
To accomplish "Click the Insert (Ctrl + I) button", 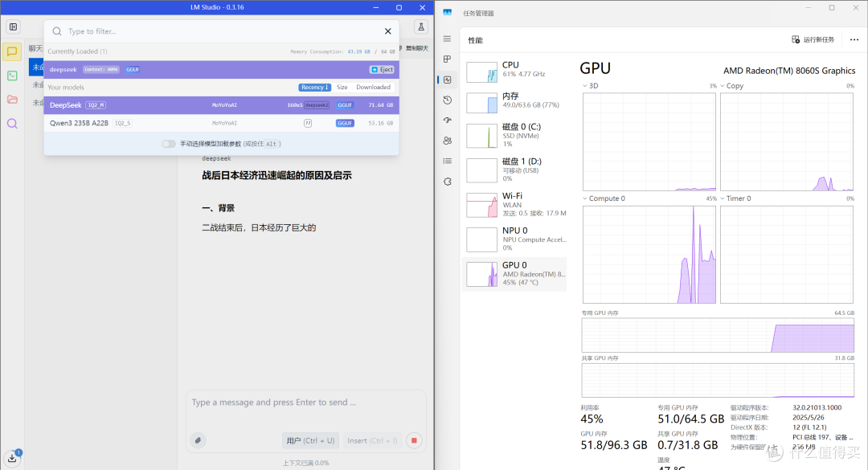I will point(372,440).
